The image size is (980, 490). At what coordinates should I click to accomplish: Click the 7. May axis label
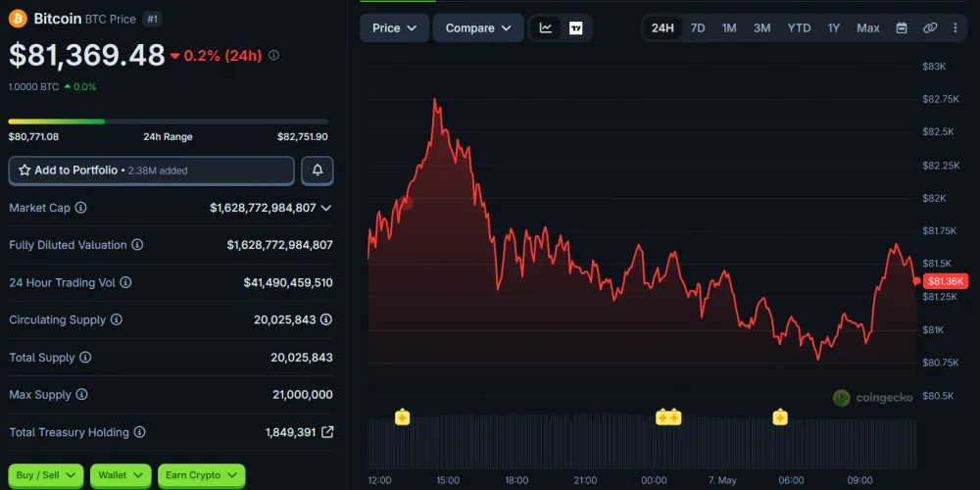722,480
